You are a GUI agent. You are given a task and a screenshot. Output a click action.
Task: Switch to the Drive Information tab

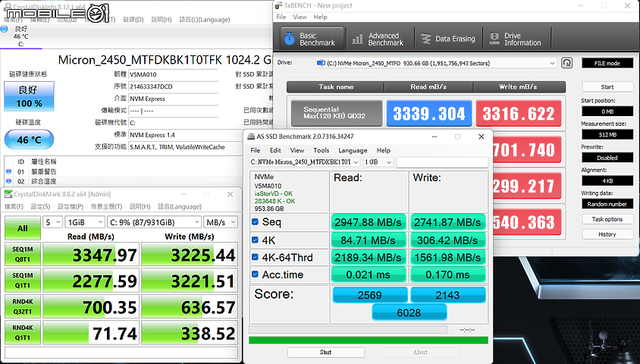click(x=516, y=39)
